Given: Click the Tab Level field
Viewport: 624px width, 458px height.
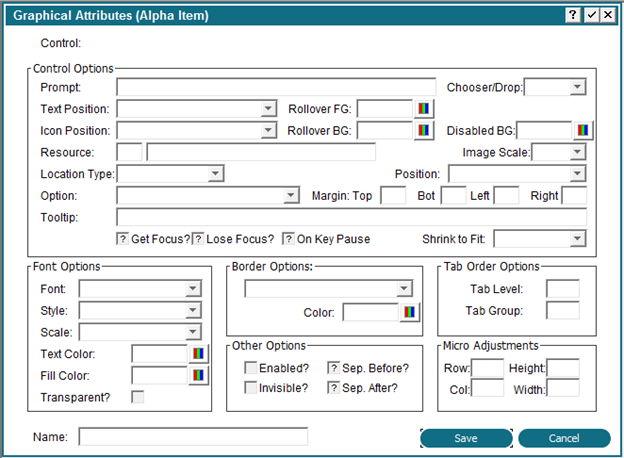Looking at the screenshot, I should point(563,288).
